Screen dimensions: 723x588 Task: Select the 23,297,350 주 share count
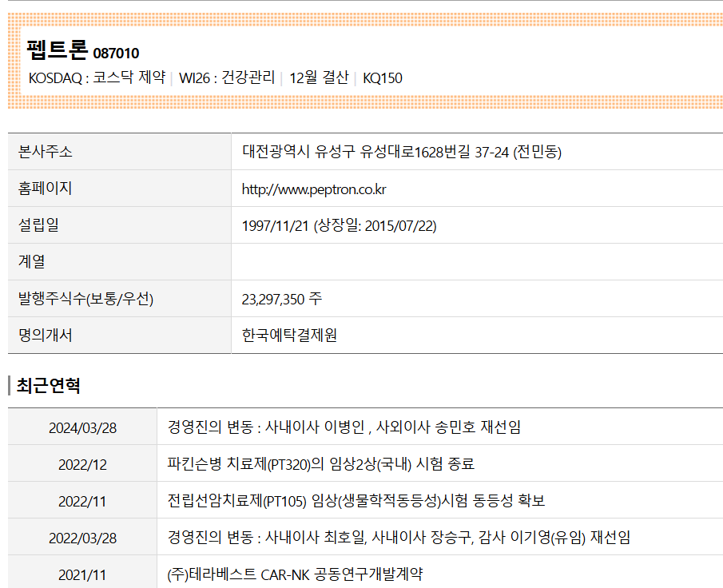(x=282, y=299)
